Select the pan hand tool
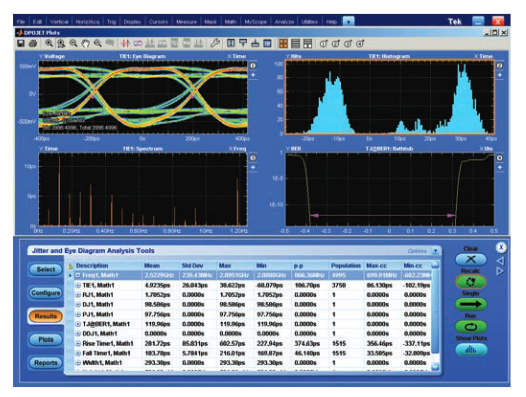The image size is (526, 397). [x=86, y=44]
